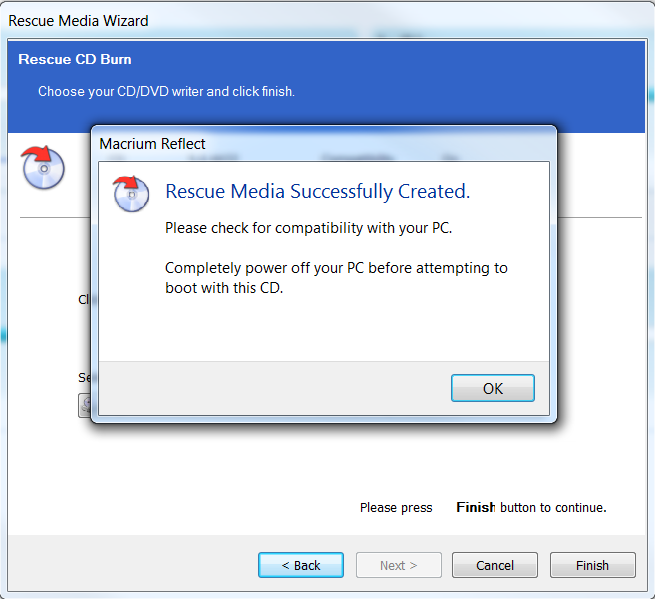Viewport: 655px width, 599px height.
Task: Click the bold 'Finish' word in the instruction line
Action: [x=475, y=508]
